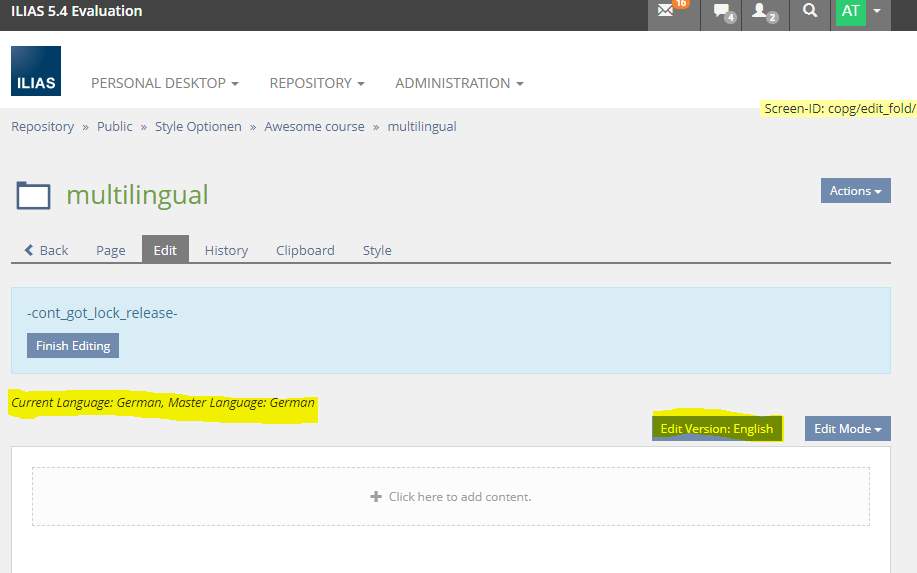Click the ILIAS logo

tap(36, 71)
